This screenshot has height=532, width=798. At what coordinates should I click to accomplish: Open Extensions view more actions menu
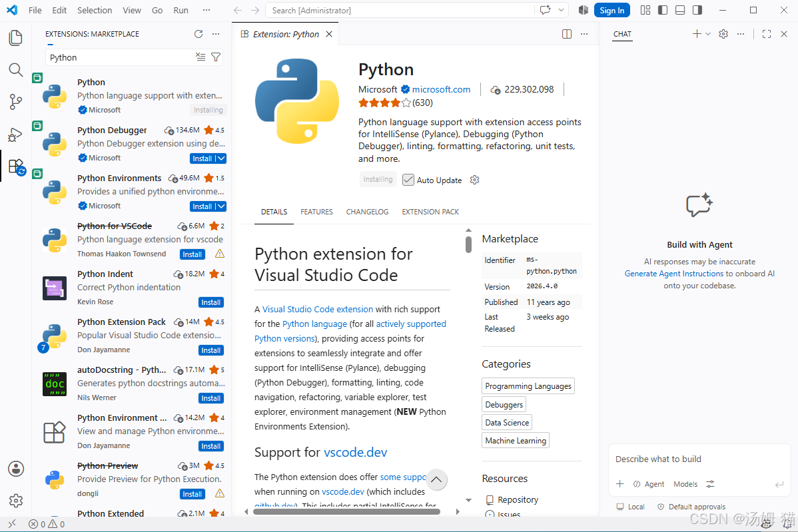pos(216,34)
